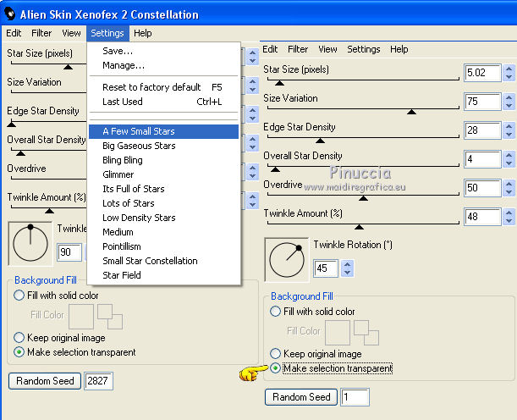
Task: Pick the Pointillism preset
Action: tap(163, 246)
